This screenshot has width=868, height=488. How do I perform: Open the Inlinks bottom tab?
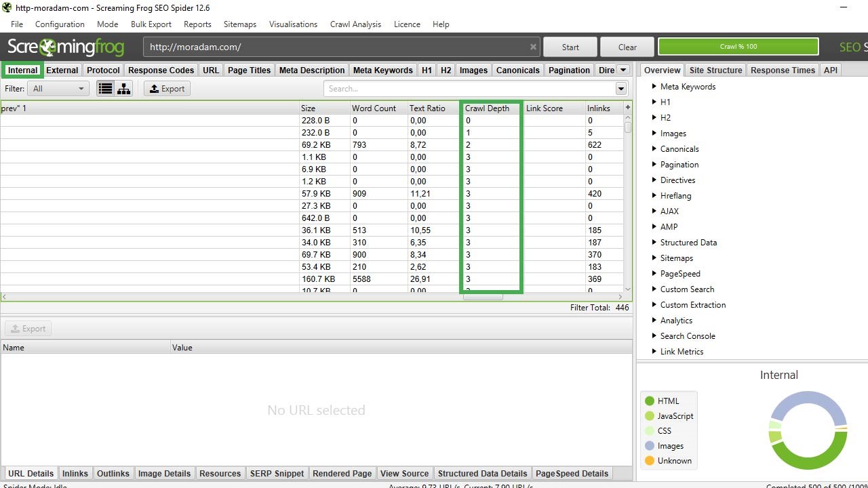[75, 473]
